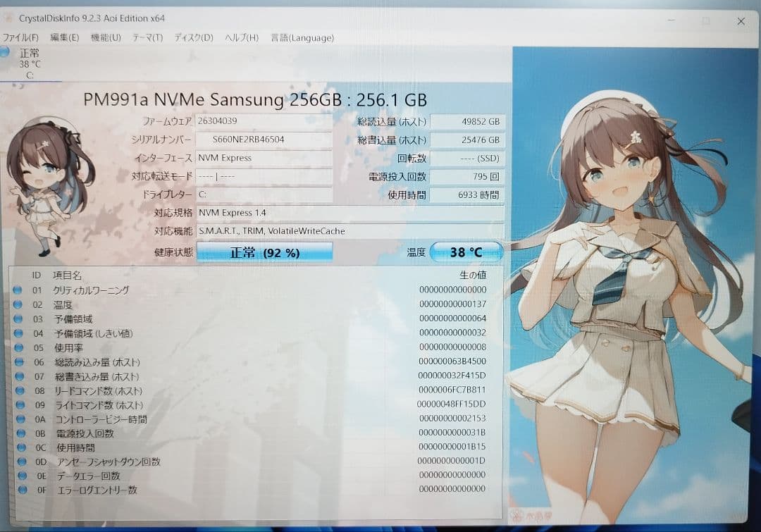The image size is (761, 532).
Task: Click the blue status dot beside クリティカルワーニング
Action: point(19,290)
